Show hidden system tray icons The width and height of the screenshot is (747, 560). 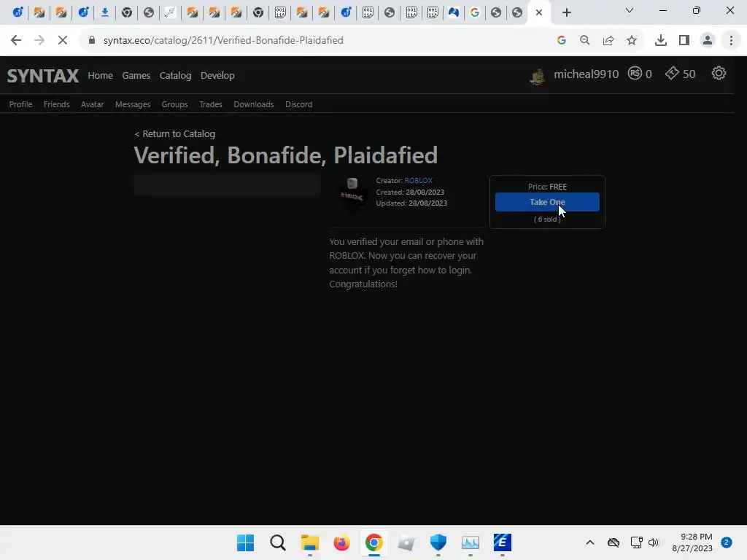coord(589,542)
